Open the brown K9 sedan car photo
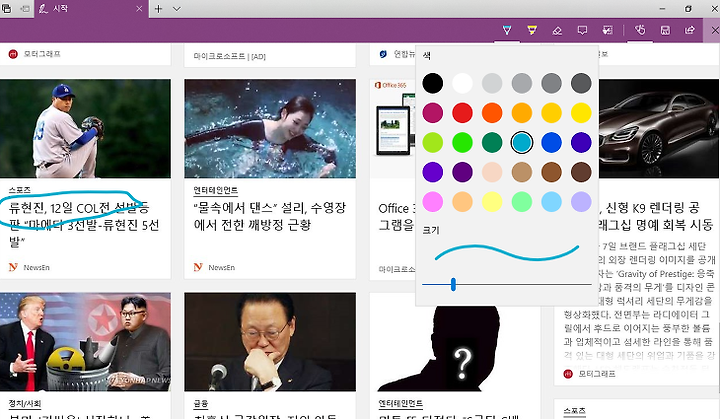The image size is (720, 419). click(659, 129)
